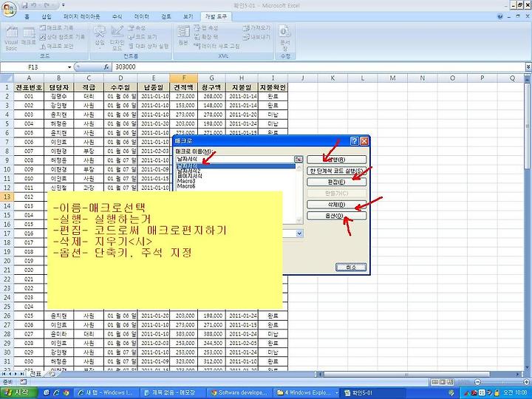
Task: Switch to Normal view in status bar
Action: tap(436, 382)
